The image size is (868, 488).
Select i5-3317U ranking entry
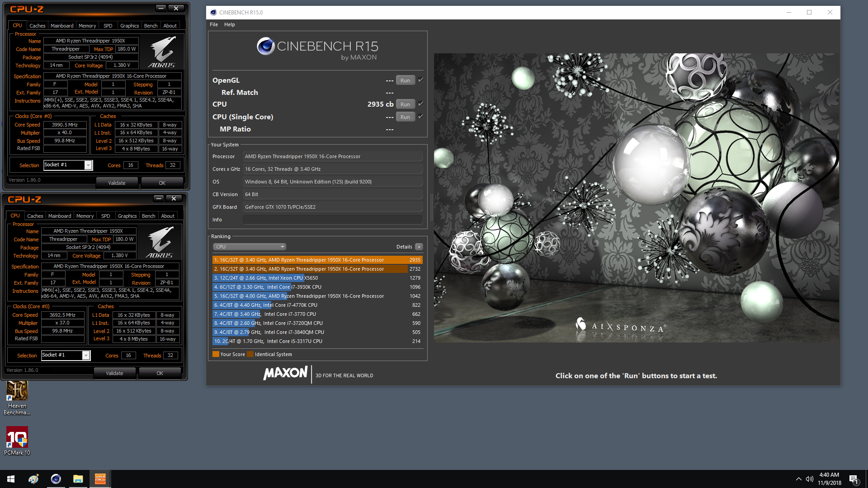(x=317, y=341)
